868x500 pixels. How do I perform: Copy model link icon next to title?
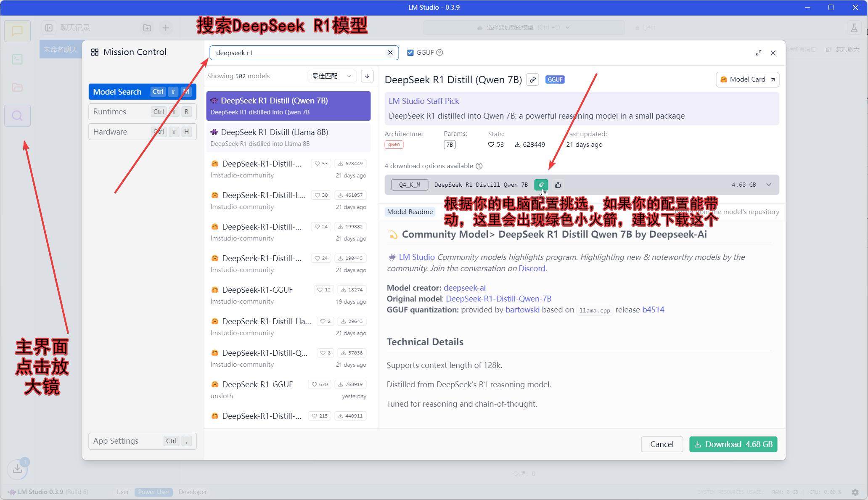[533, 79]
